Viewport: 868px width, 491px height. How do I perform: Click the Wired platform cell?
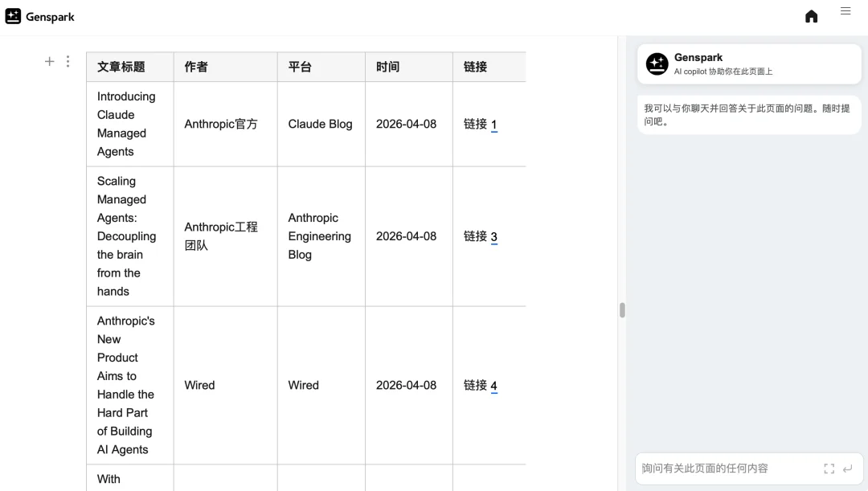point(321,385)
